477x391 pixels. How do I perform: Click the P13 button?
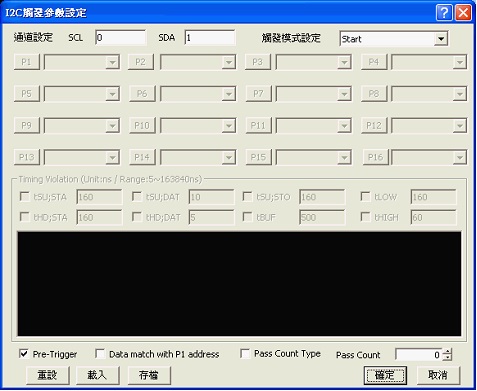pos(27,157)
